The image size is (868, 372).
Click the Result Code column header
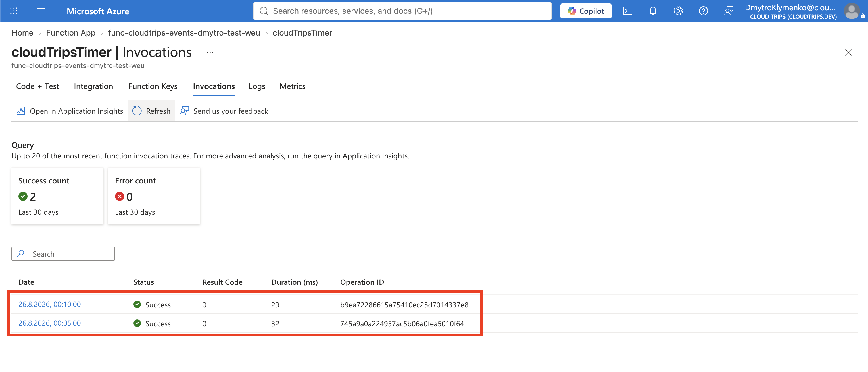222,282
